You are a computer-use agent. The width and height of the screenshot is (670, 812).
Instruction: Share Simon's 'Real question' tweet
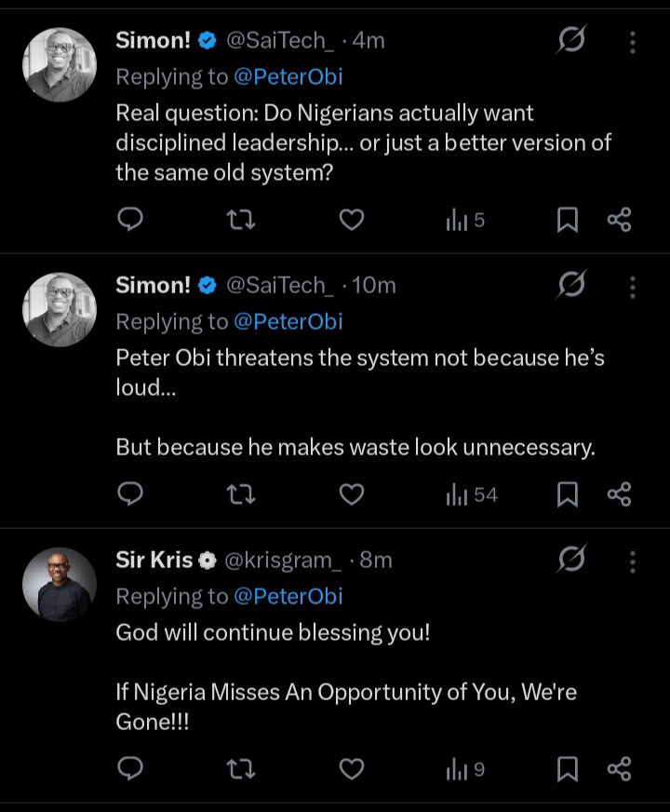[x=620, y=220]
